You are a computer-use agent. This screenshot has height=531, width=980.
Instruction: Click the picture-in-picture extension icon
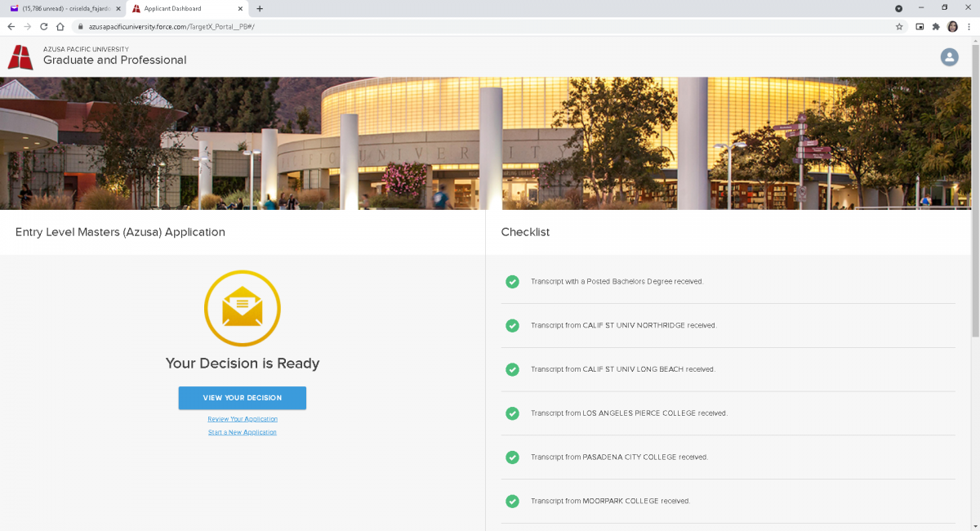point(920,26)
